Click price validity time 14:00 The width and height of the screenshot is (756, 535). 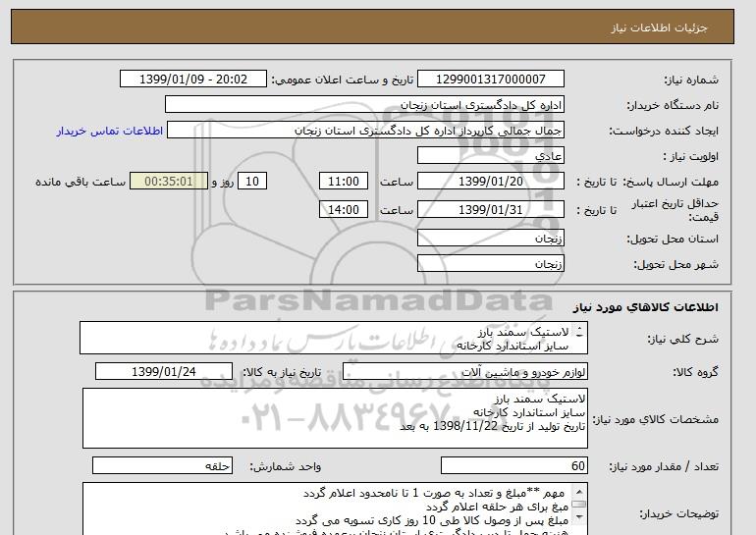pyautogui.click(x=344, y=210)
